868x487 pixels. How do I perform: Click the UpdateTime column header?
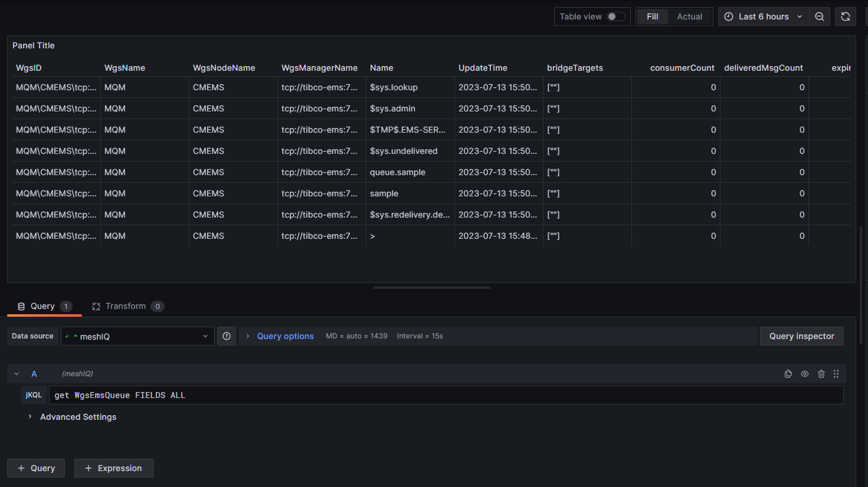[x=483, y=68]
